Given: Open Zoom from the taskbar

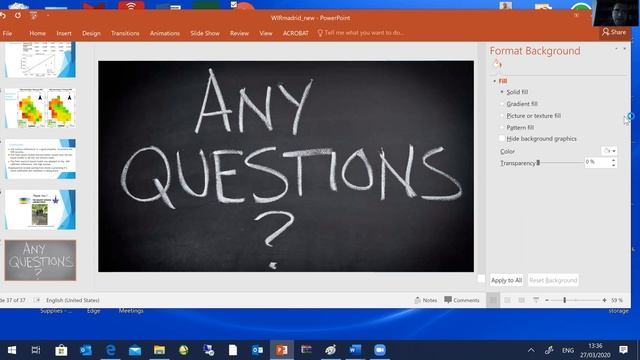Looking at the screenshot, I should tap(380, 350).
